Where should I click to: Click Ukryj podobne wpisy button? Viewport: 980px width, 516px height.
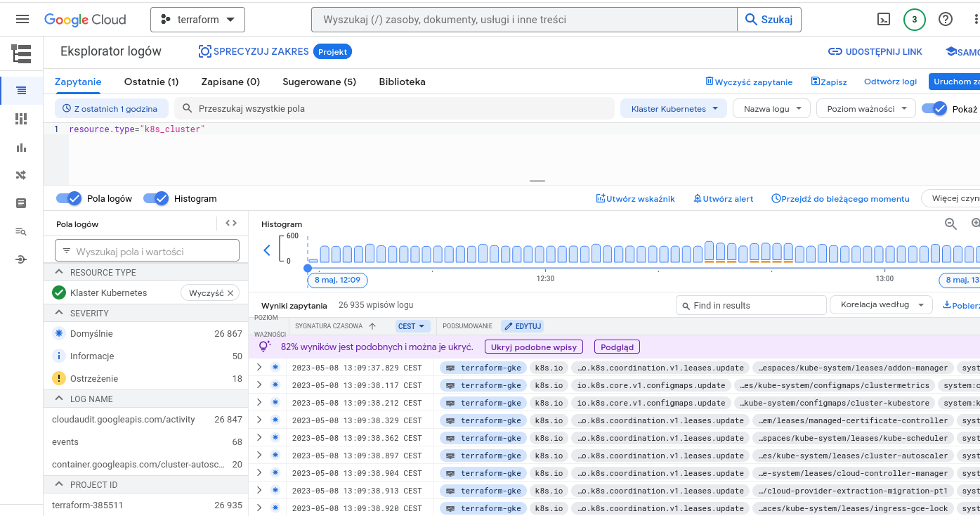[533, 347]
